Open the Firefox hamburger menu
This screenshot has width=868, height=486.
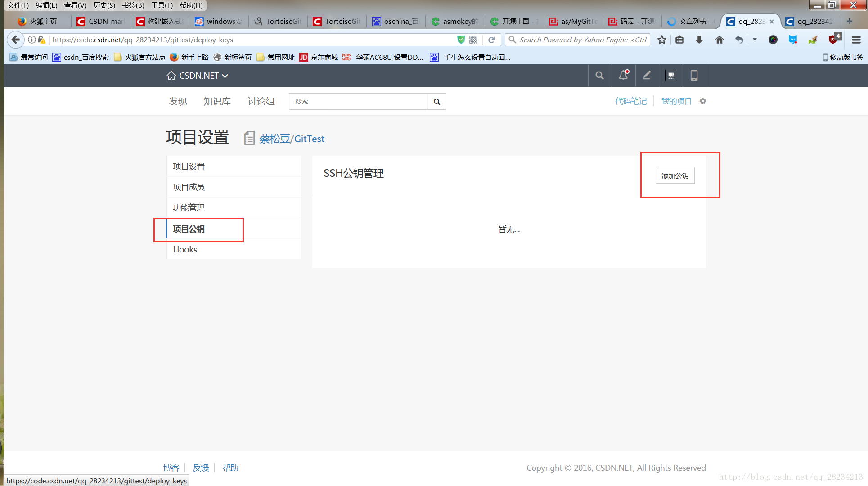click(856, 40)
